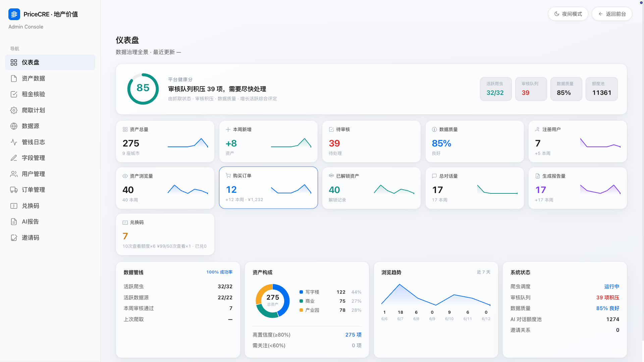Click the 活跃数据源 22/22 row
Screen dimensions: 644x362
tap(178, 298)
